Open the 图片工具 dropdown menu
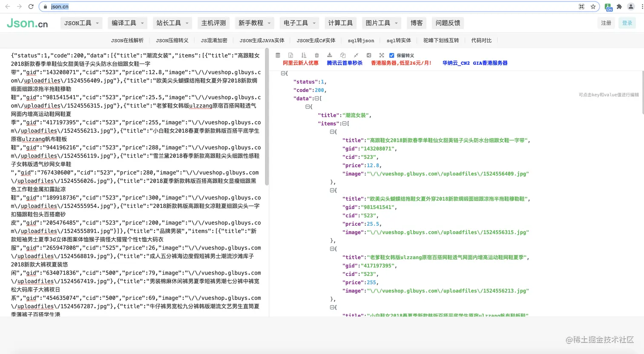Screen dimensions: 644x354 coord(382,23)
